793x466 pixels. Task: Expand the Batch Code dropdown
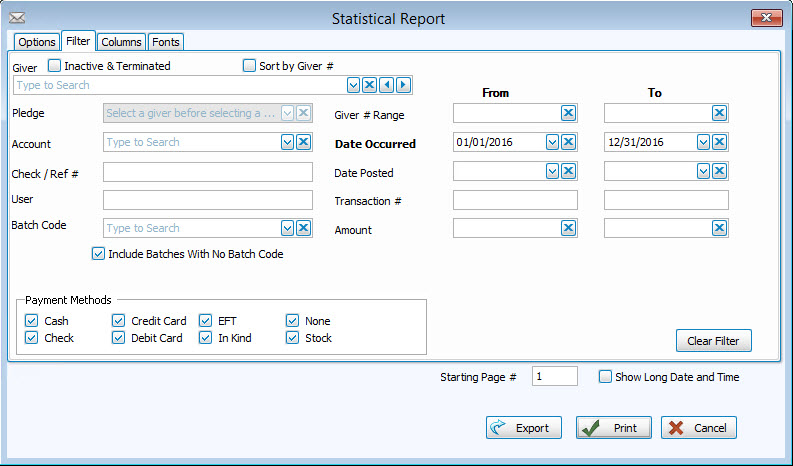288,228
